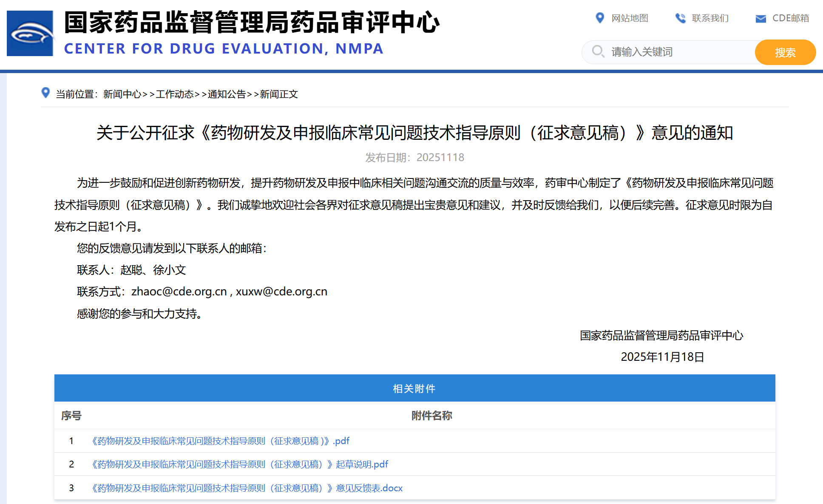Go to 工作动态 in breadcrumb

pyautogui.click(x=175, y=94)
